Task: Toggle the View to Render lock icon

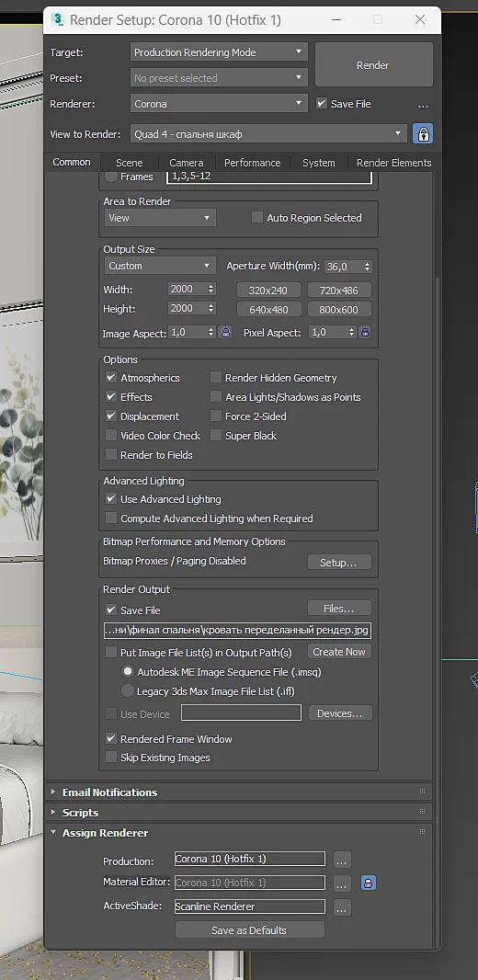Action: click(423, 133)
